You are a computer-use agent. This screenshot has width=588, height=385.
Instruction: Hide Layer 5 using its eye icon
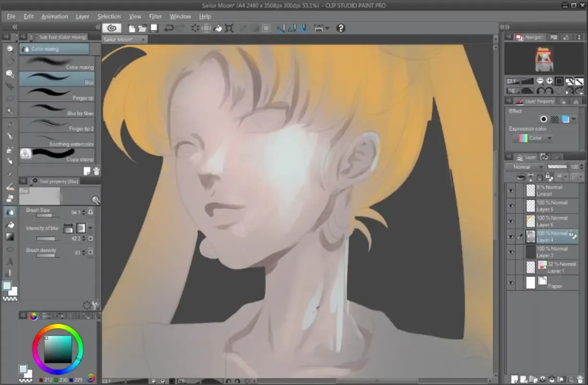point(511,206)
